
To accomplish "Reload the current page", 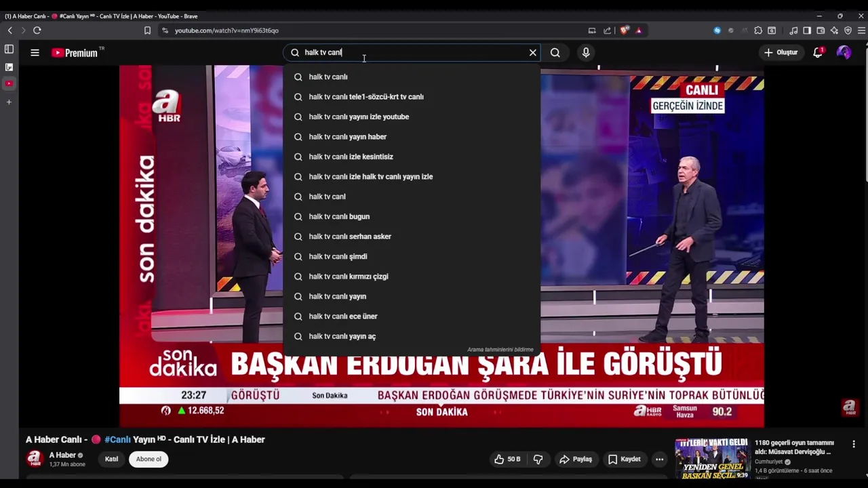I will click(x=37, y=30).
